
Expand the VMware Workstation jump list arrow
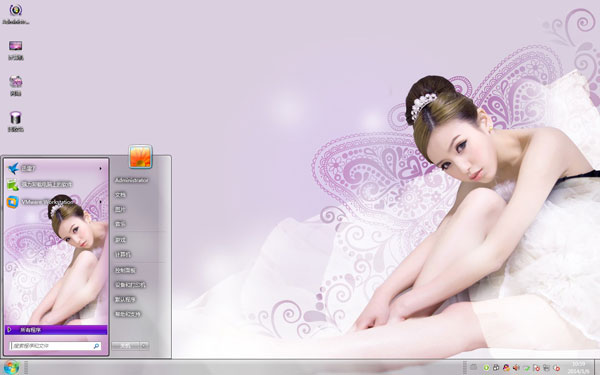(x=101, y=201)
